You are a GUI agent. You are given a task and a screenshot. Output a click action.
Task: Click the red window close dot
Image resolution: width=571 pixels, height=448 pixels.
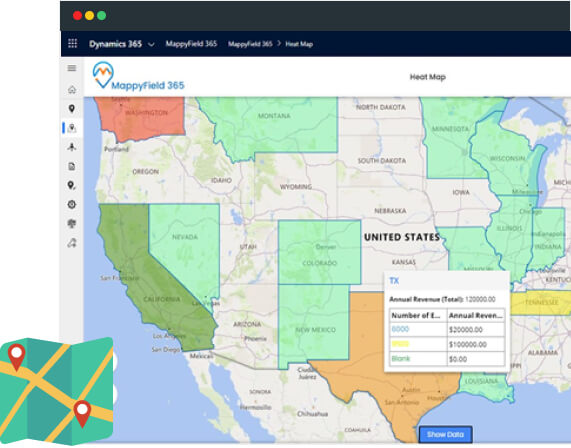[x=77, y=15]
